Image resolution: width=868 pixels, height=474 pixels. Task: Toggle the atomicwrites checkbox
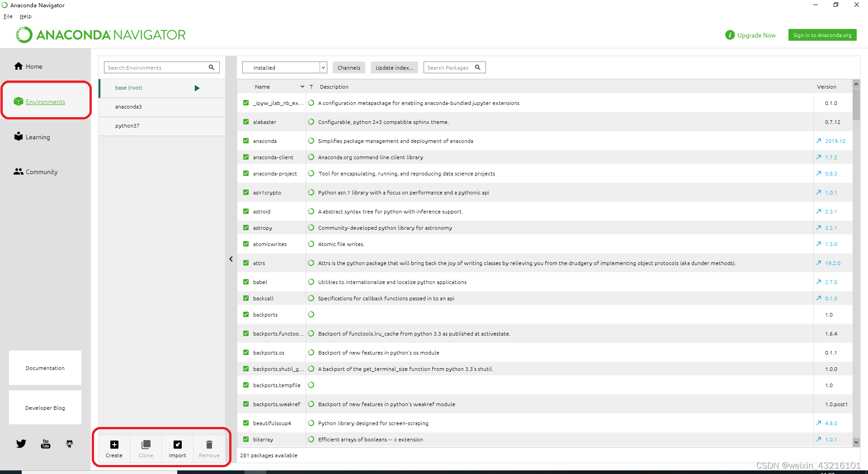pos(246,244)
